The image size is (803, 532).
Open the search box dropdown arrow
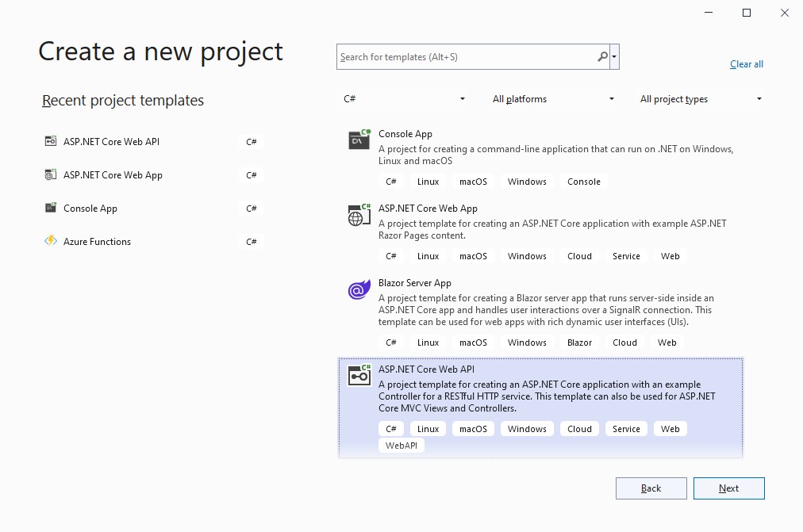(614, 57)
